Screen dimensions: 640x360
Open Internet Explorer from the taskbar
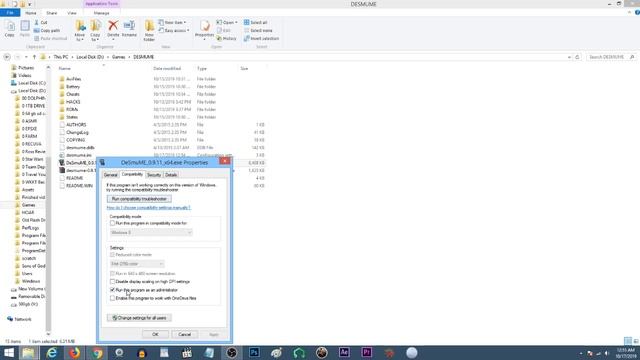(x=51, y=353)
